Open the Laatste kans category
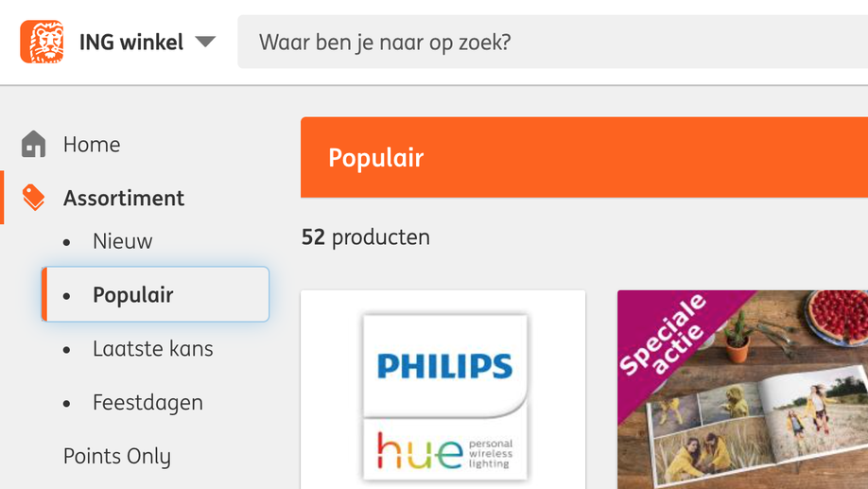This screenshot has width=868, height=489. click(153, 349)
